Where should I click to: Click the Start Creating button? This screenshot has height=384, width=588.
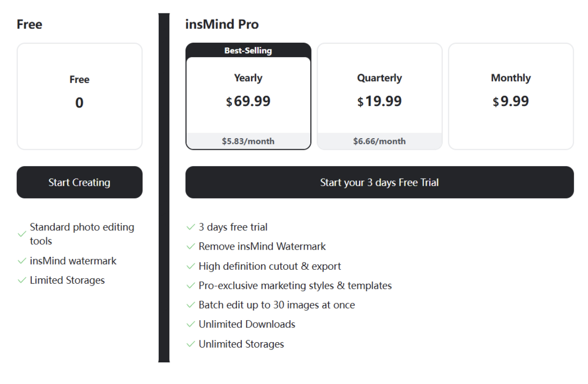(x=80, y=182)
